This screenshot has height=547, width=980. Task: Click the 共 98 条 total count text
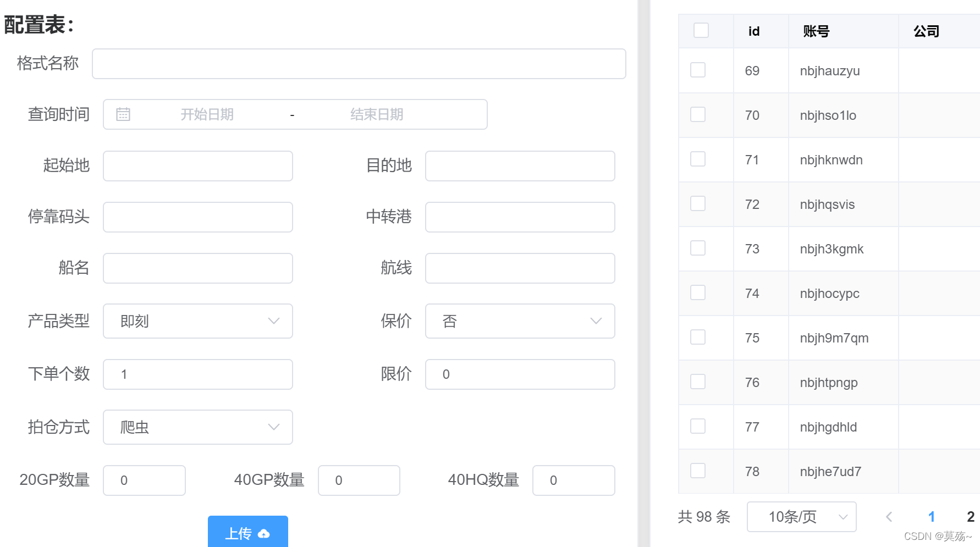[x=704, y=517]
